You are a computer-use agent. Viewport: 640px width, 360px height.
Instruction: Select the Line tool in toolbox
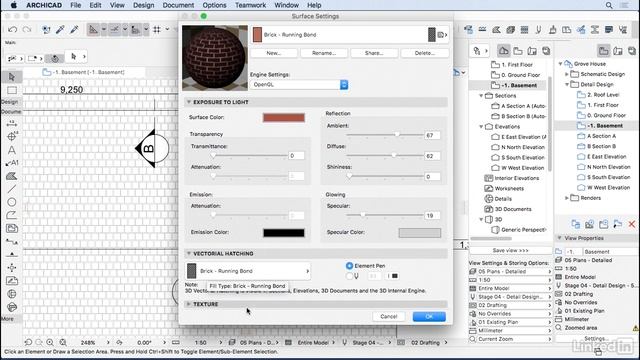(x=12, y=189)
